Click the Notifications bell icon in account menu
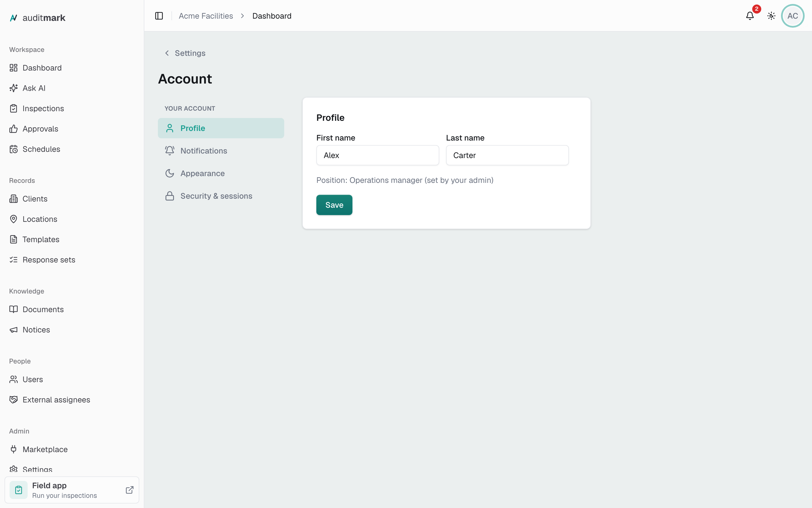812x508 pixels. click(x=170, y=150)
